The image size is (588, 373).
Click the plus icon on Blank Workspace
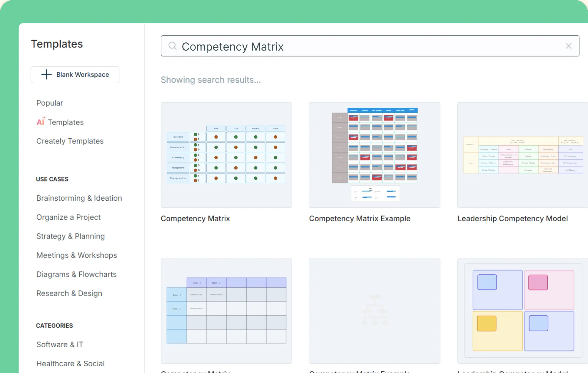point(46,74)
